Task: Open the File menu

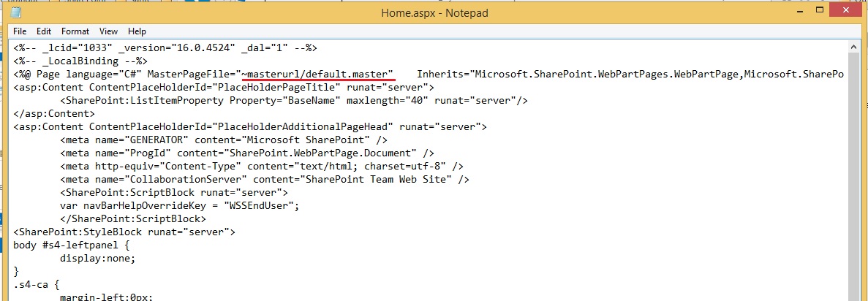Action: pos(20,31)
